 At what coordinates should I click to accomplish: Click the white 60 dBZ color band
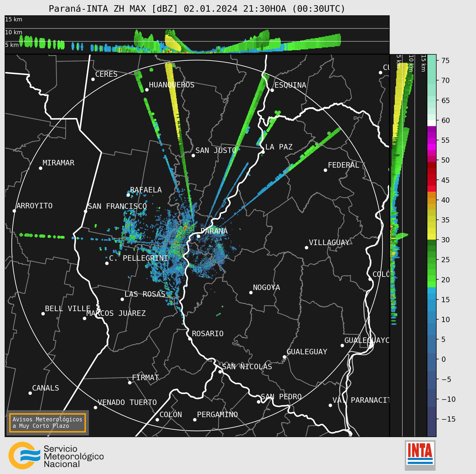[432, 123]
